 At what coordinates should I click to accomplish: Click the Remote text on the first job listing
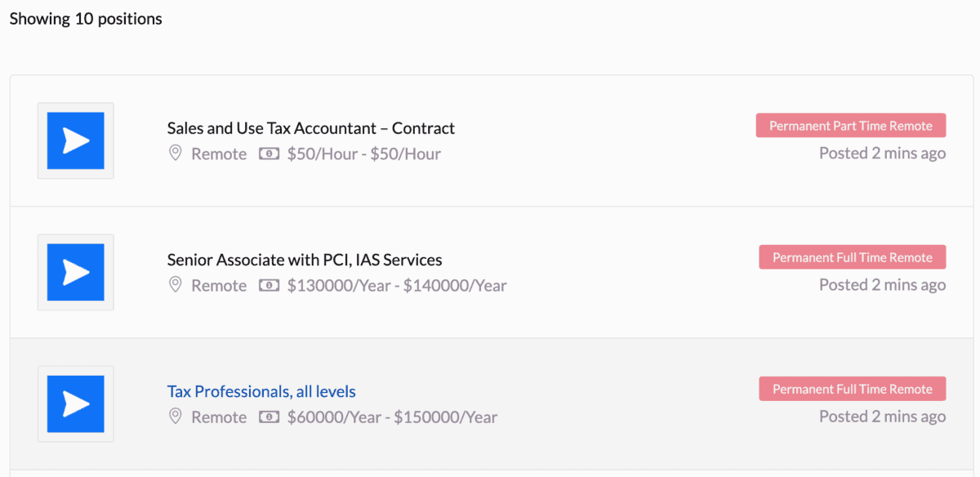click(218, 153)
